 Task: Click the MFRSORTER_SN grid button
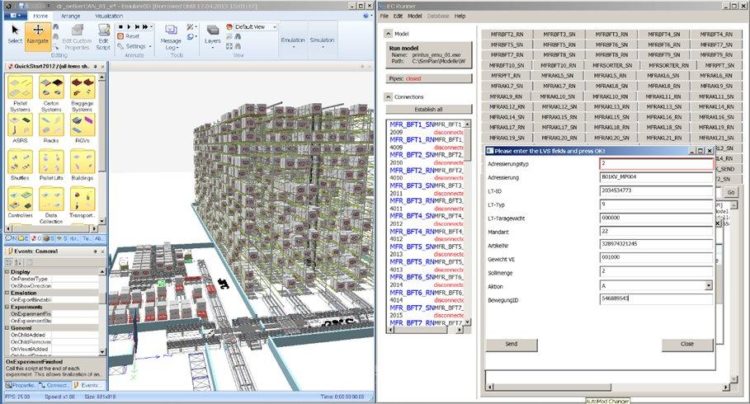point(612,66)
